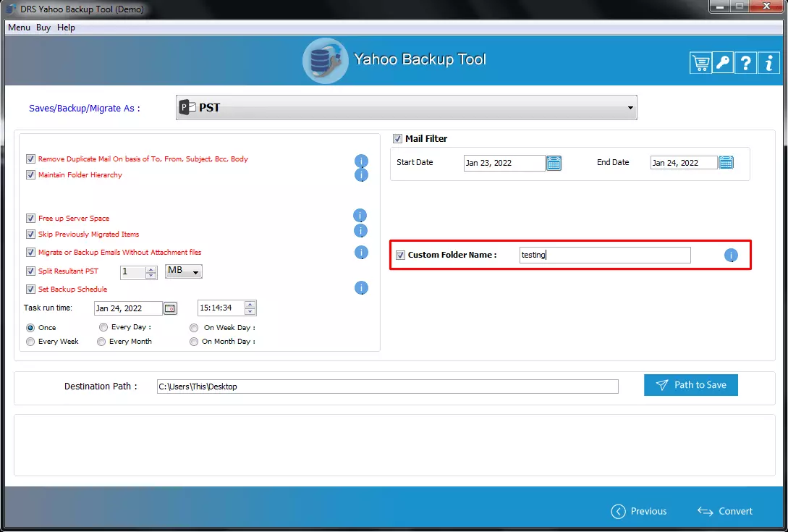Disable Free up Server Space
The width and height of the screenshot is (788, 532).
[30, 219]
